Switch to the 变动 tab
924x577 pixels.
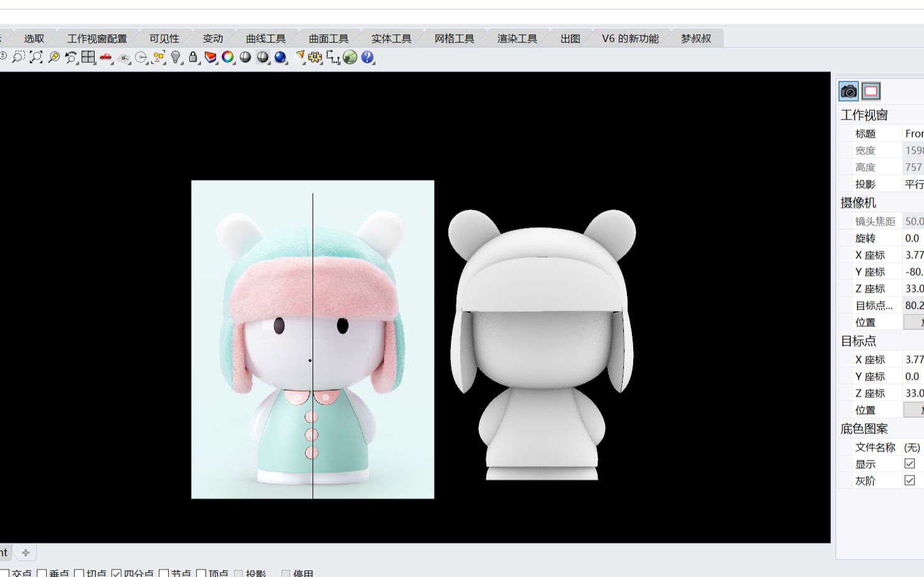(x=212, y=39)
